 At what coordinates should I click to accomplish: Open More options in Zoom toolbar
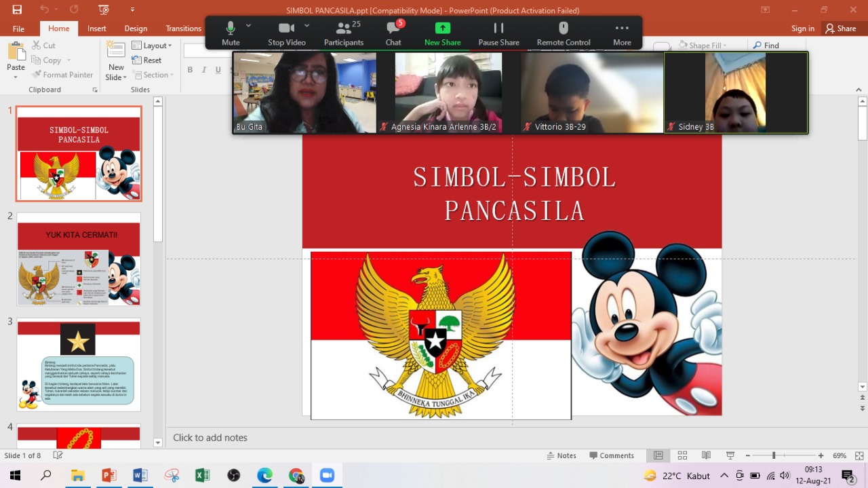pyautogui.click(x=622, y=33)
